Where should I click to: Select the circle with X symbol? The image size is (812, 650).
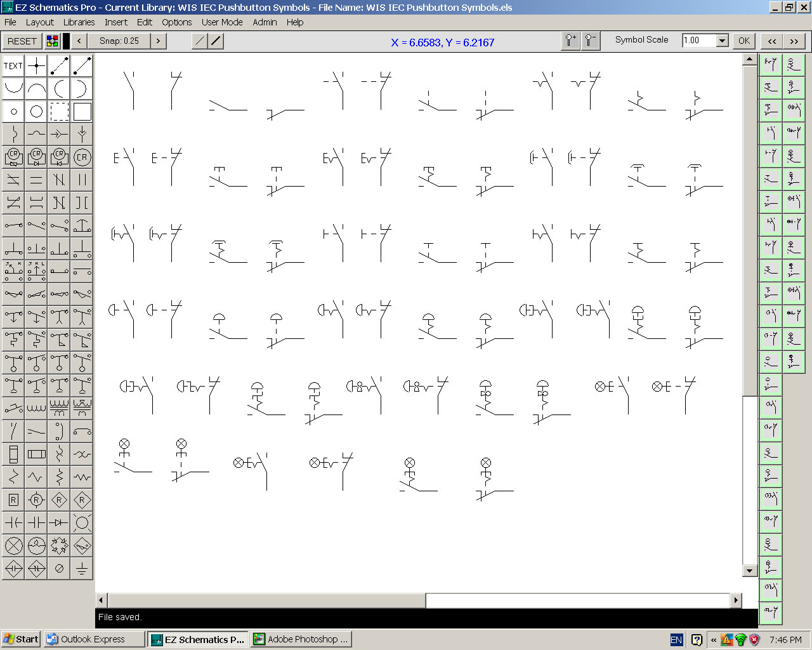pos(13,545)
